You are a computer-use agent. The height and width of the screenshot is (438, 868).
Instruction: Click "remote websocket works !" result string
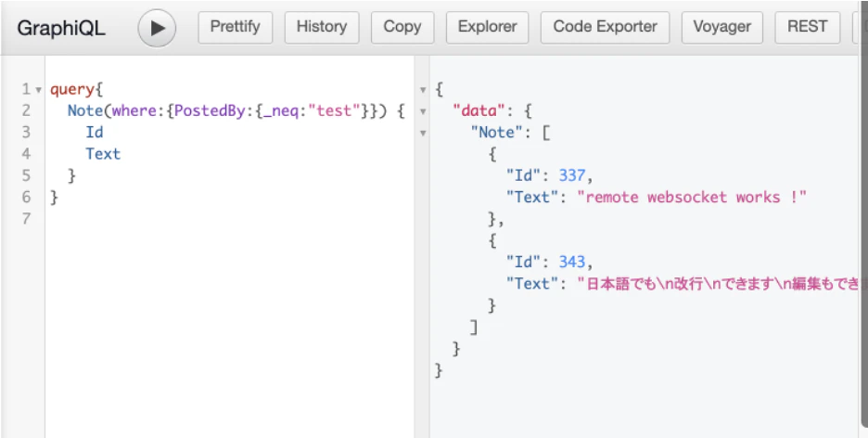tap(692, 197)
